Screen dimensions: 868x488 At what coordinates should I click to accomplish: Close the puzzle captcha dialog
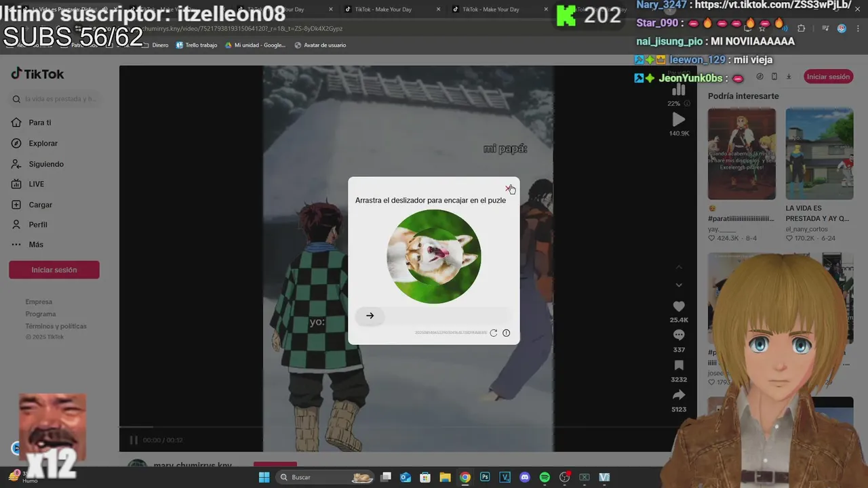click(x=508, y=188)
